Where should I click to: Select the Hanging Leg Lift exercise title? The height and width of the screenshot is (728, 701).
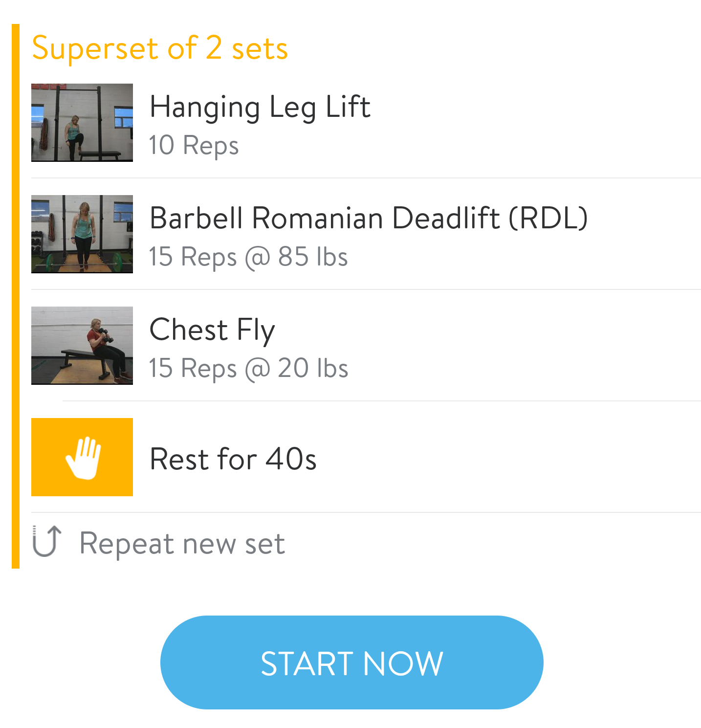tap(260, 107)
